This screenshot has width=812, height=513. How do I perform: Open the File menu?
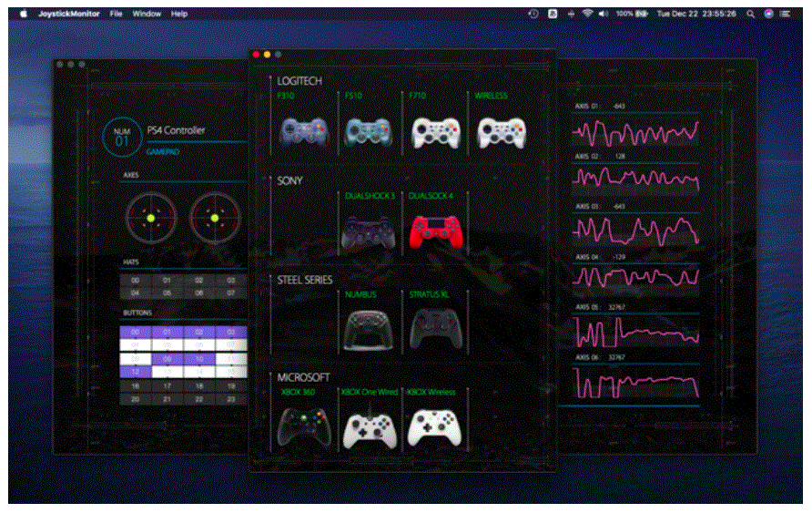coord(116,14)
